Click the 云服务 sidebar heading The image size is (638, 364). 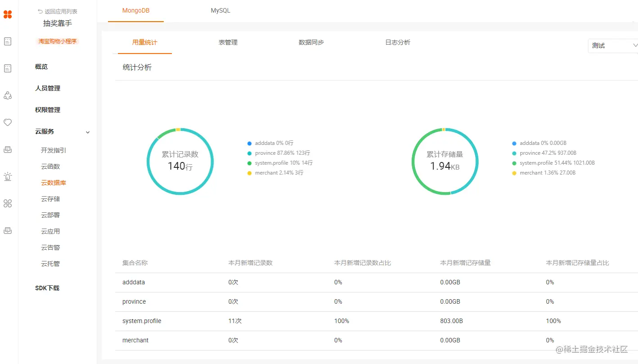[x=45, y=131]
